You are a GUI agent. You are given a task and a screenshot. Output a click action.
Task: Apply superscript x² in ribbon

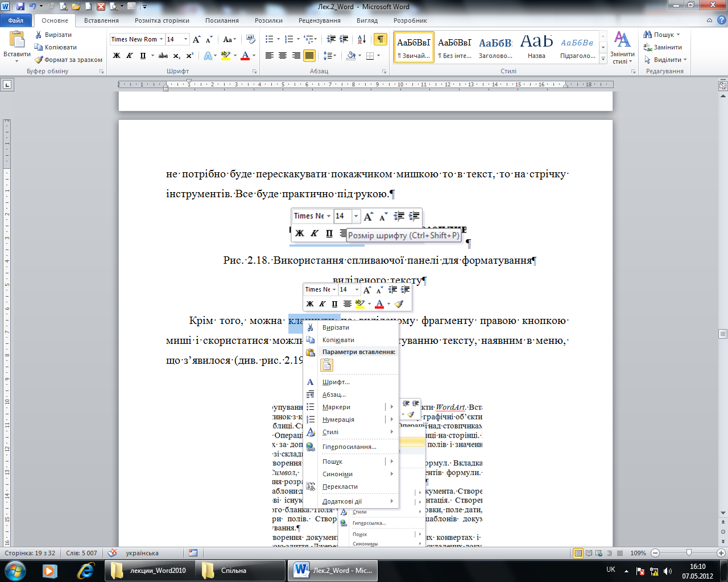tap(189, 56)
